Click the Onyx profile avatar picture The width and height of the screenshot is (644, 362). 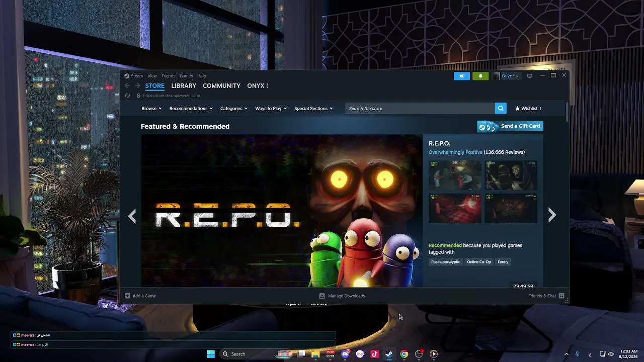[497, 76]
